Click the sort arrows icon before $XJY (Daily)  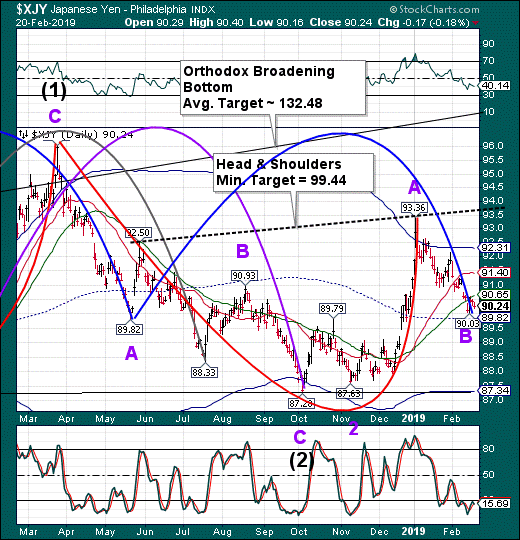coord(24,134)
